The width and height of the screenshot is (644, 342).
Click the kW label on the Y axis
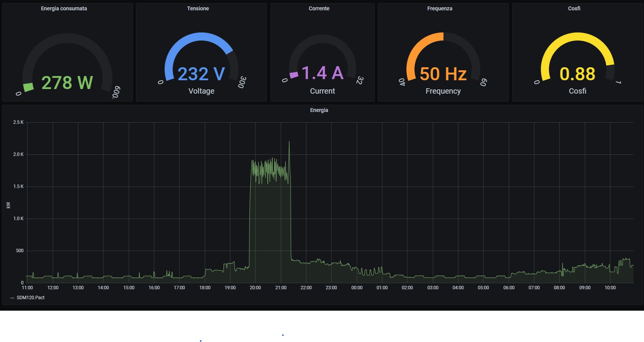pyautogui.click(x=8, y=205)
